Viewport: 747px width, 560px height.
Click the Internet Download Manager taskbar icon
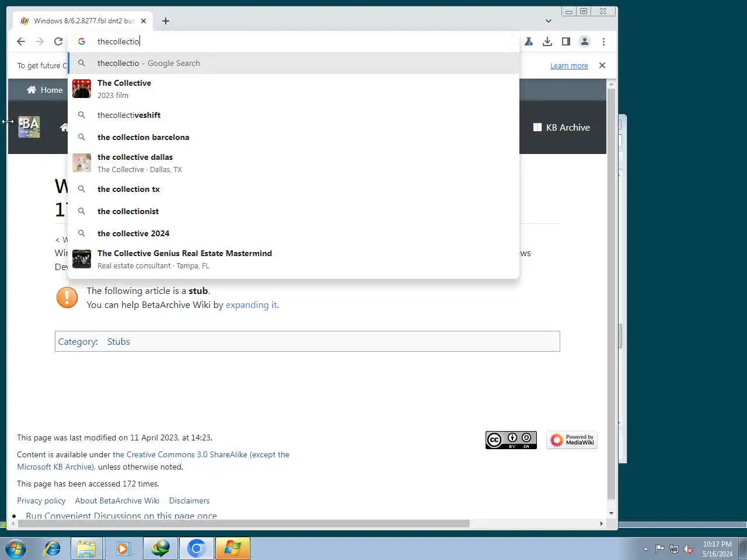point(160,549)
